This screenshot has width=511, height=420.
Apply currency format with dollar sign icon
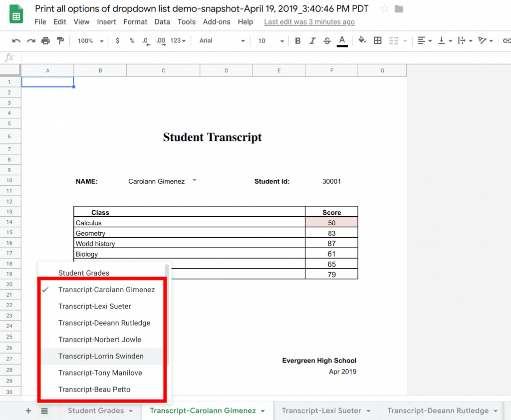tap(118, 40)
